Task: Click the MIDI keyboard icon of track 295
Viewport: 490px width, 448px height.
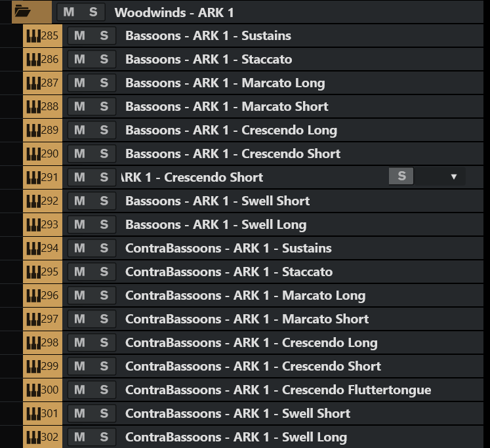Action: (x=33, y=272)
